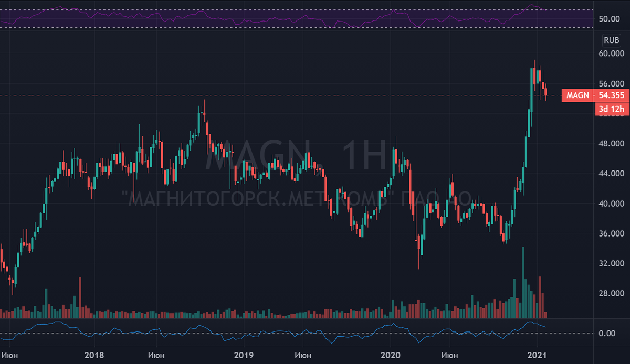Click the MAGN symbol price label
The height and width of the screenshot is (364, 630).
coord(579,95)
